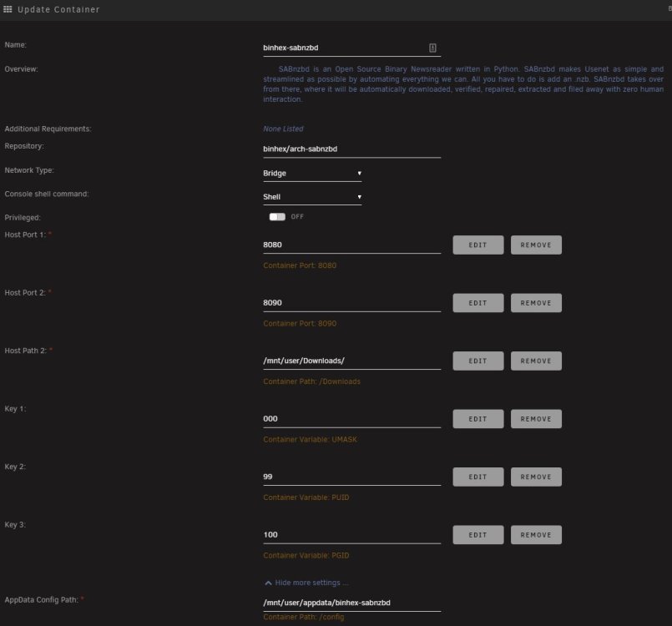Click the Repository input field

pos(351,149)
